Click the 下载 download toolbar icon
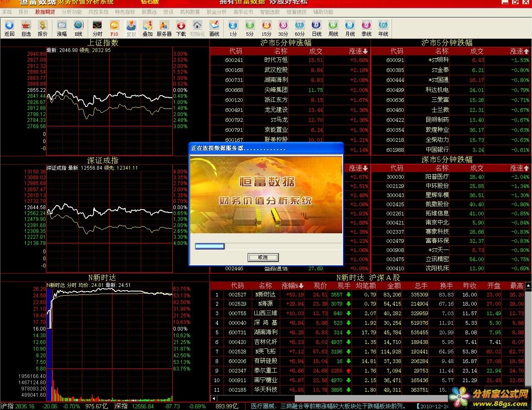Viewport: 532px width, 410px height. pos(181,28)
